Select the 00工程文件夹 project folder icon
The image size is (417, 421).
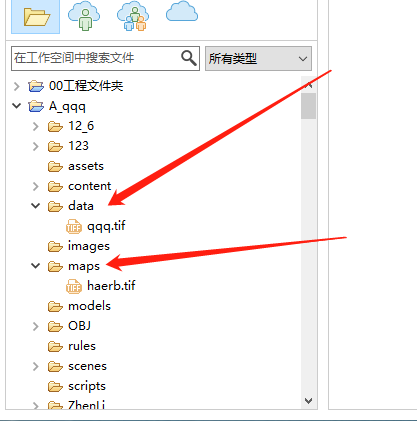(36, 86)
